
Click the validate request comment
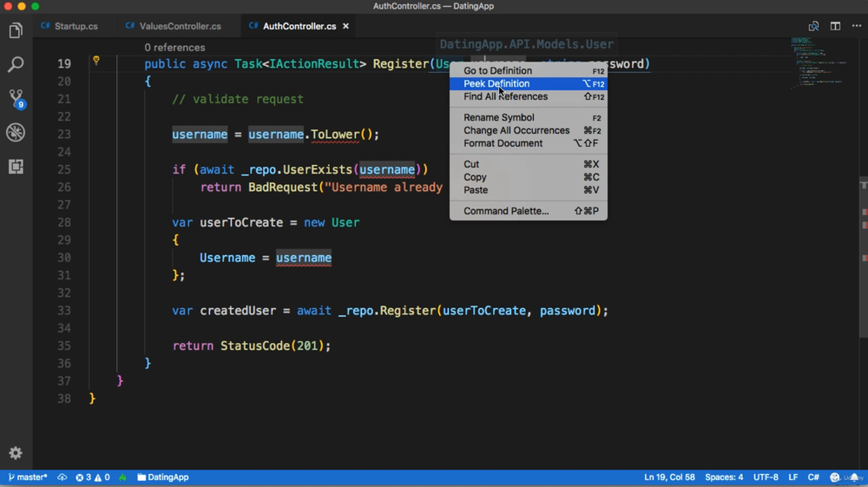point(238,100)
